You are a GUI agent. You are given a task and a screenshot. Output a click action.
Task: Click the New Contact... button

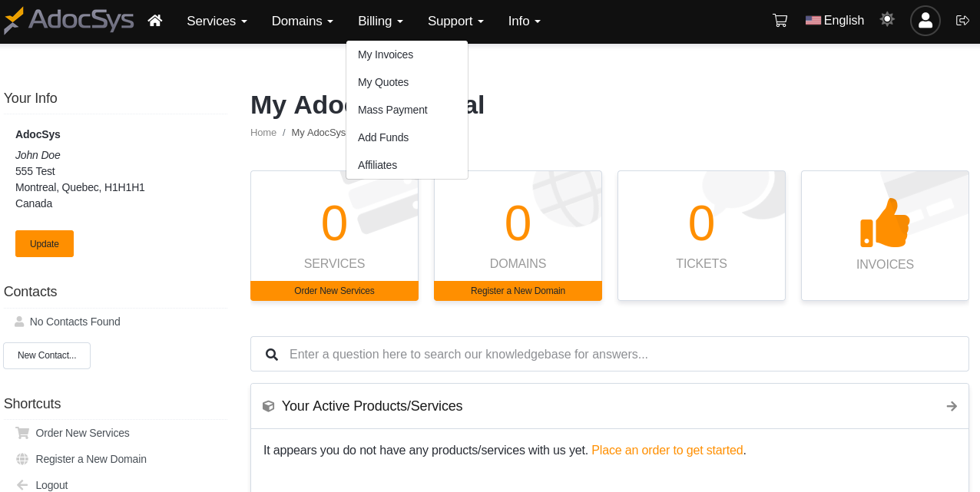(47, 355)
